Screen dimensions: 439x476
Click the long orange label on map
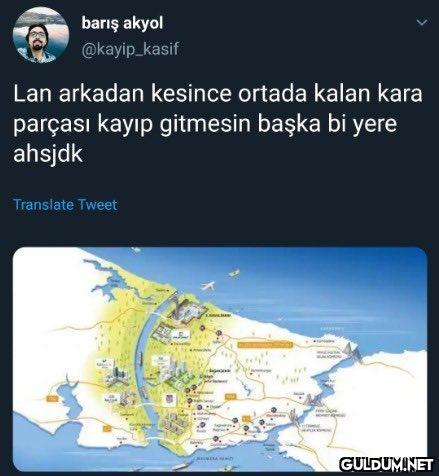[264, 345]
